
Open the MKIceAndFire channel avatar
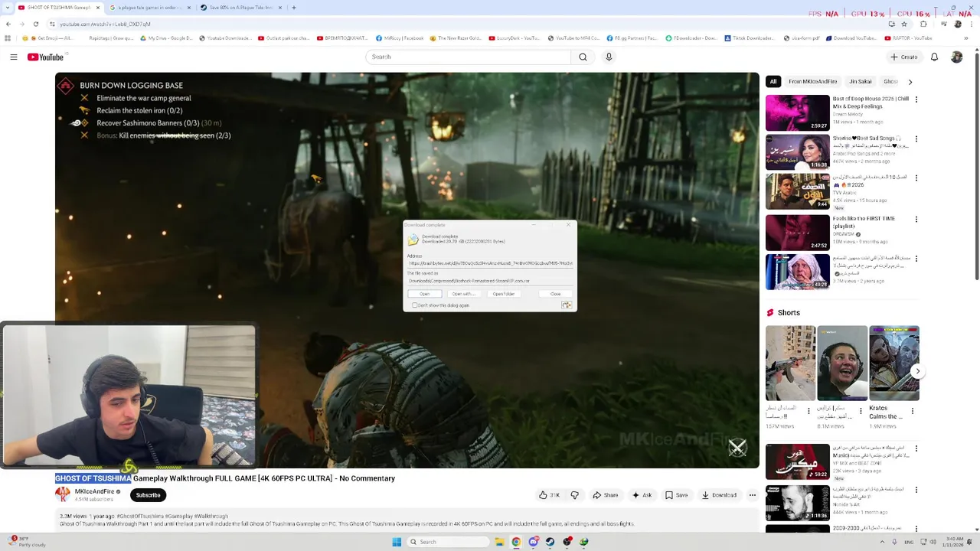63,494
